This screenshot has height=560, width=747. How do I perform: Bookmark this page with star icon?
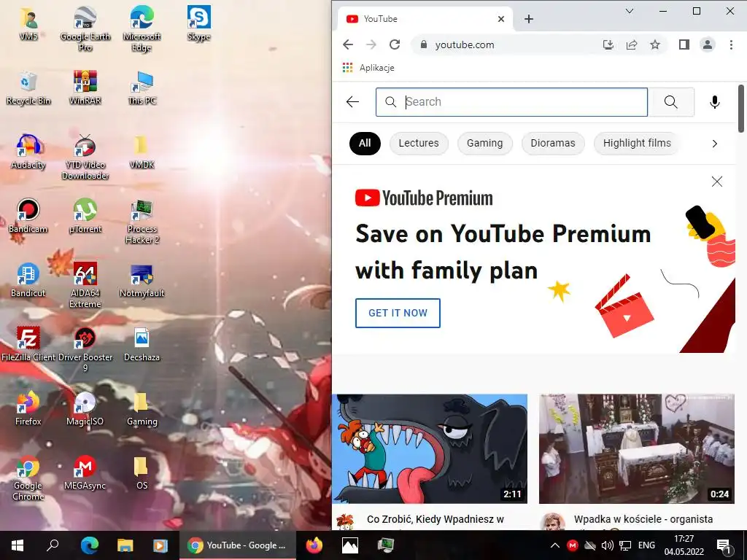click(655, 44)
